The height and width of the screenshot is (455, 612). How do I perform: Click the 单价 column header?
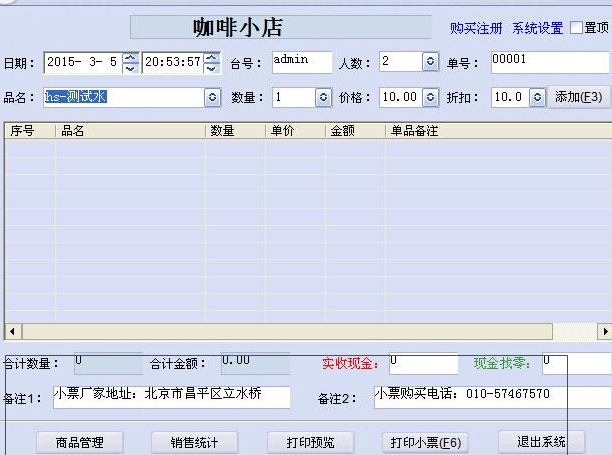point(295,131)
